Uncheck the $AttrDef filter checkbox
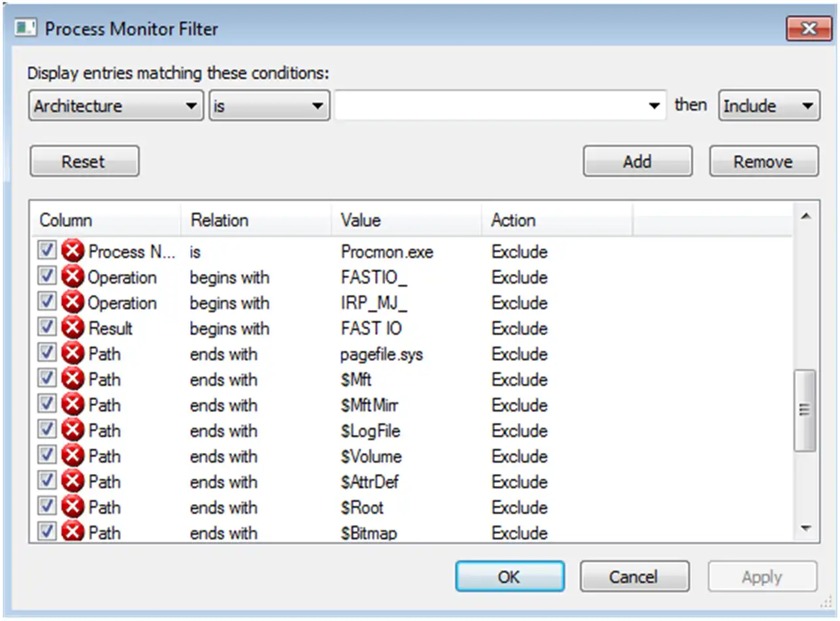Image resolution: width=840 pixels, height=621 pixels. [x=46, y=481]
